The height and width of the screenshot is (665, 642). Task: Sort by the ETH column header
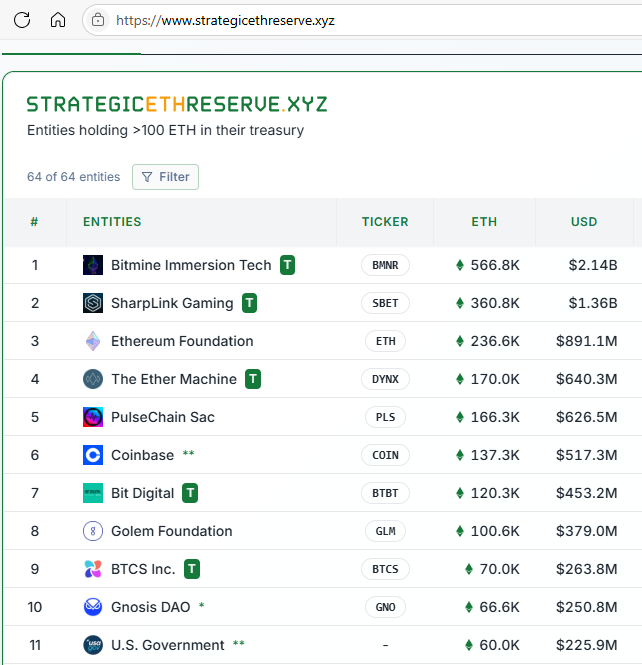point(484,222)
